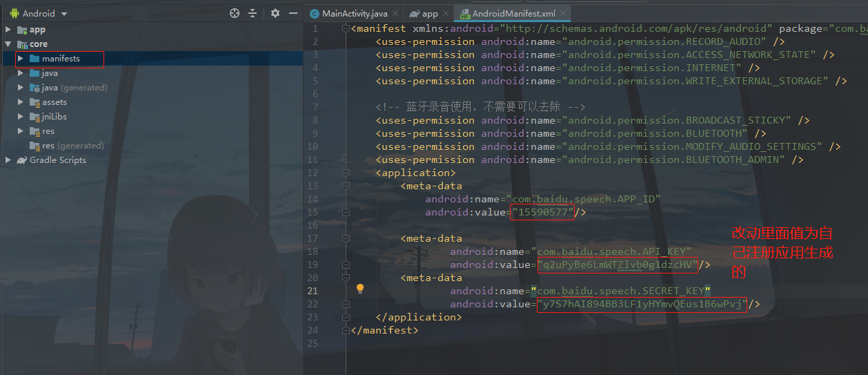The width and height of the screenshot is (868, 375).
Task: Click the jniLibs folder icon
Action: (x=34, y=117)
